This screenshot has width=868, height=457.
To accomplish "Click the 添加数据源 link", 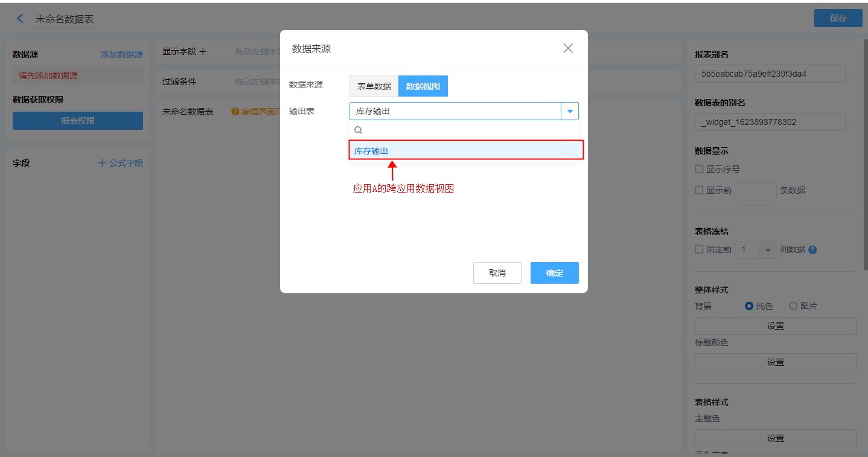I will tap(122, 54).
